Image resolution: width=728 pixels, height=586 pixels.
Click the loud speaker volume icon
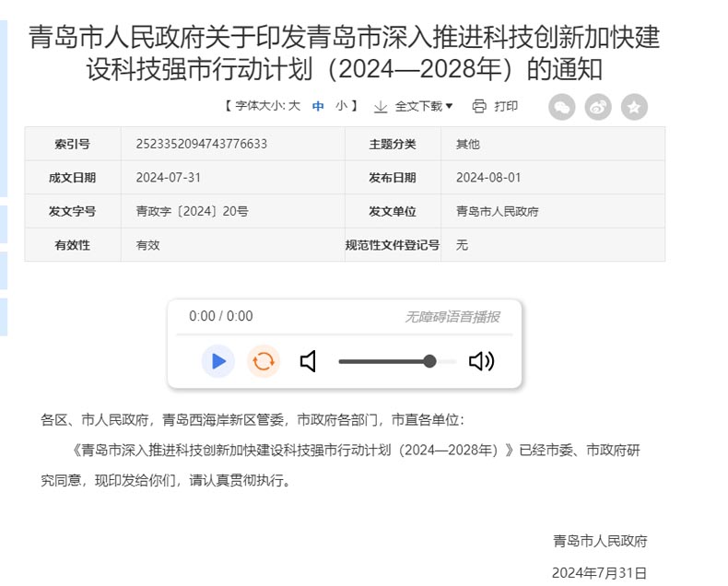[481, 361]
